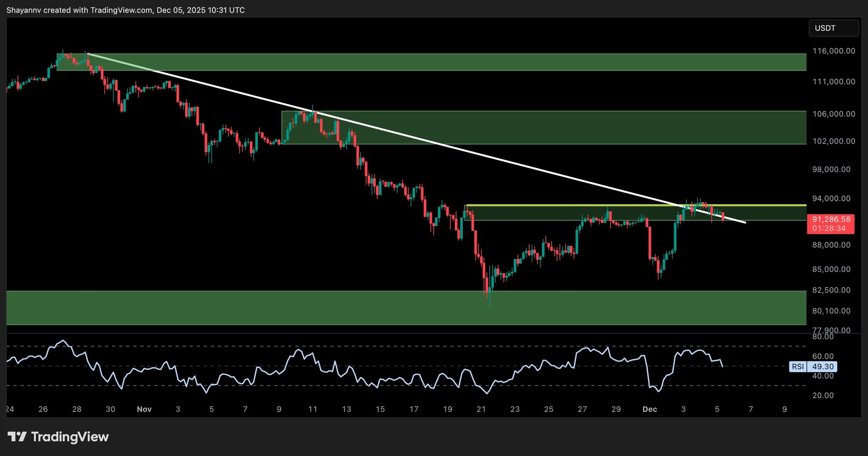Image resolution: width=868 pixels, height=456 pixels.
Task: Click the bottom green demand zone rectangle
Action: pos(339,309)
